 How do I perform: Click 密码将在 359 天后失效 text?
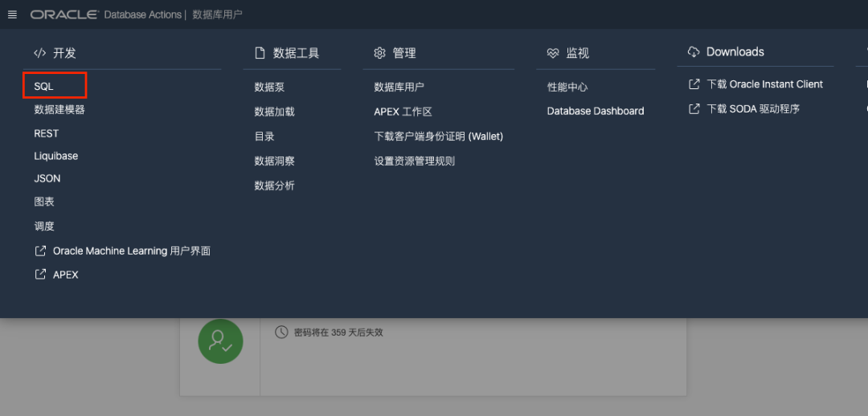click(x=339, y=332)
